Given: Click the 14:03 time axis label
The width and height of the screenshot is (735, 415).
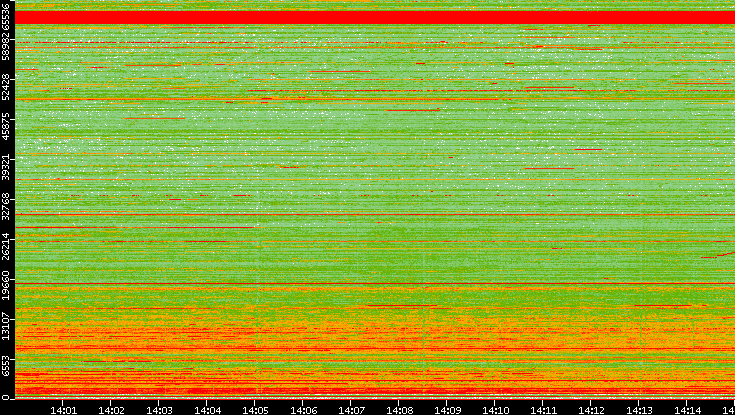Looking at the screenshot, I should point(159,410).
